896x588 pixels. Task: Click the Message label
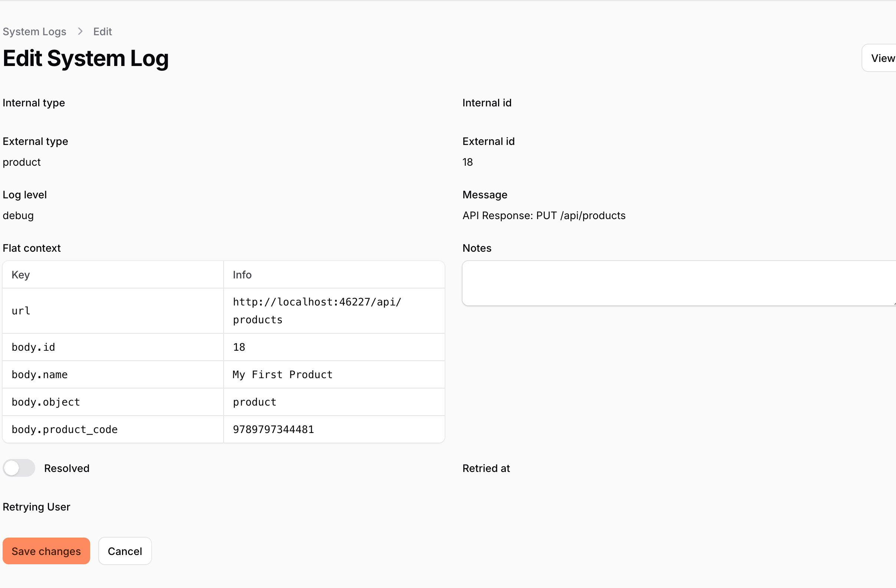(x=484, y=195)
